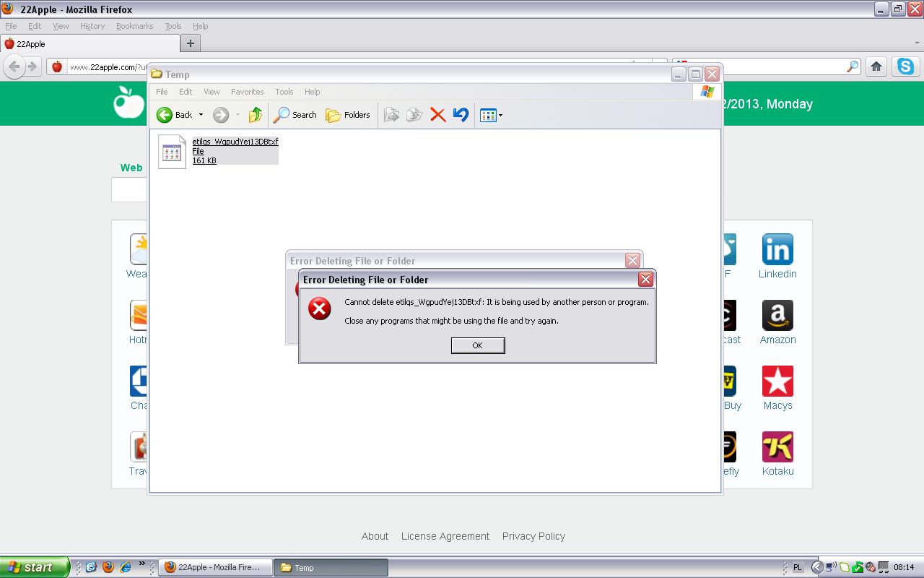Open the Favorites menu in Temp window
The image size is (924, 578).
247,92
